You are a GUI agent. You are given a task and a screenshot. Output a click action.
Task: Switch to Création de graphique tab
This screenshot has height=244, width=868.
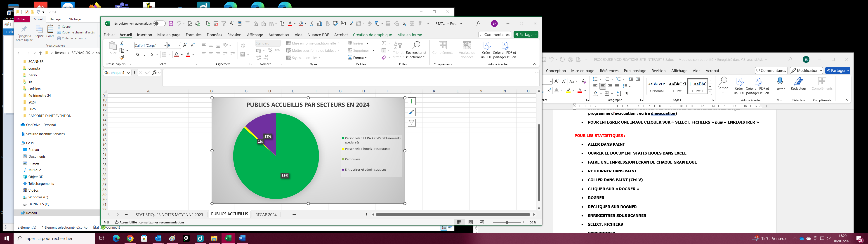tap(372, 35)
